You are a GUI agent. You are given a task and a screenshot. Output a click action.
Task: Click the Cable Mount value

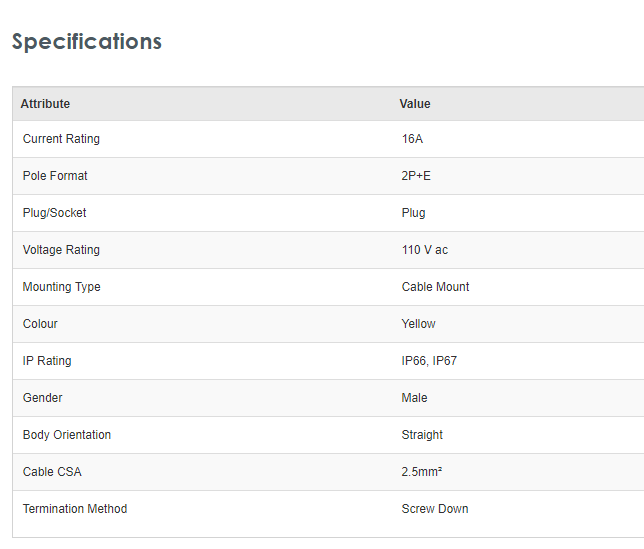[435, 287]
